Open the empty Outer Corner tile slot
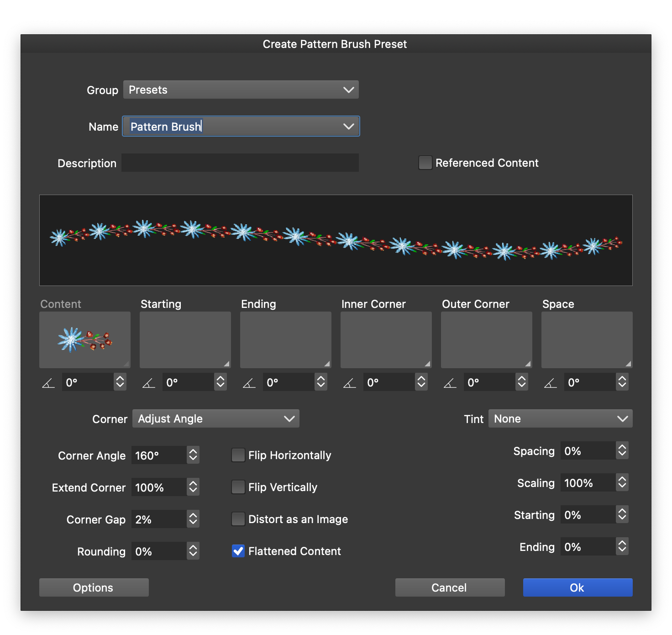 coord(487,340)
